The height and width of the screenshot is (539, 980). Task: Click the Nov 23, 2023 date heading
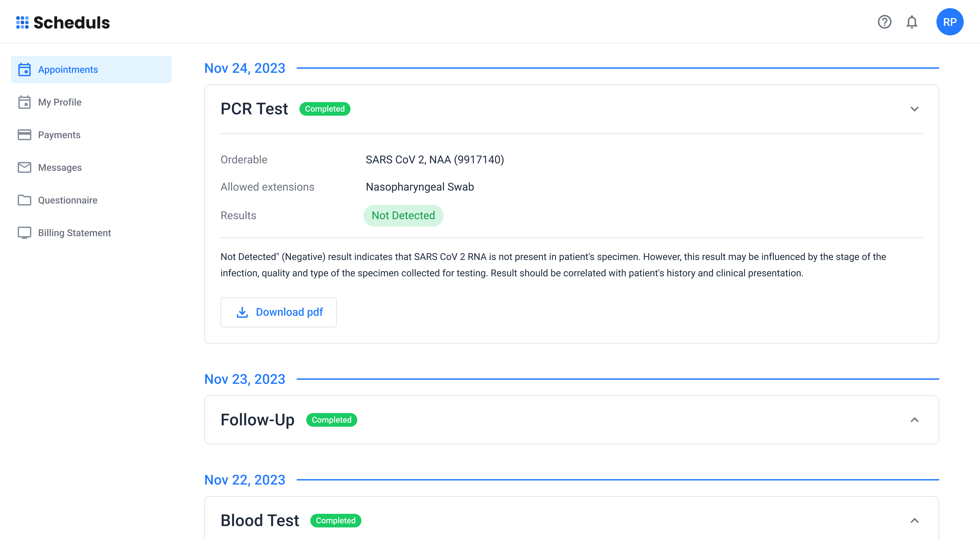[x=245, y=379]
